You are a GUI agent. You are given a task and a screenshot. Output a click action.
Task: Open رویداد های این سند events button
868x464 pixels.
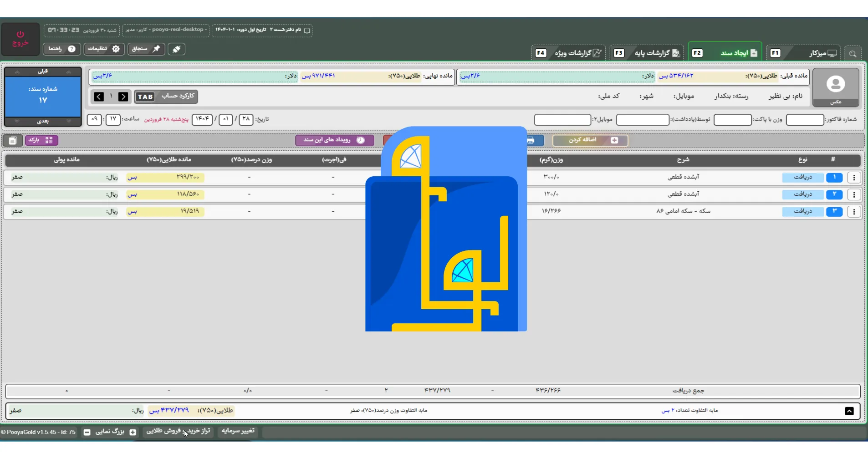tap(335, 140)
